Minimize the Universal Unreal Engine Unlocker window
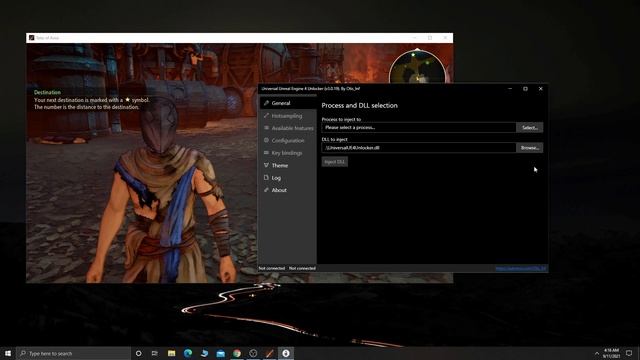This screenshot has height=360, width=640. pyautogui.click(x=510, y=89)
